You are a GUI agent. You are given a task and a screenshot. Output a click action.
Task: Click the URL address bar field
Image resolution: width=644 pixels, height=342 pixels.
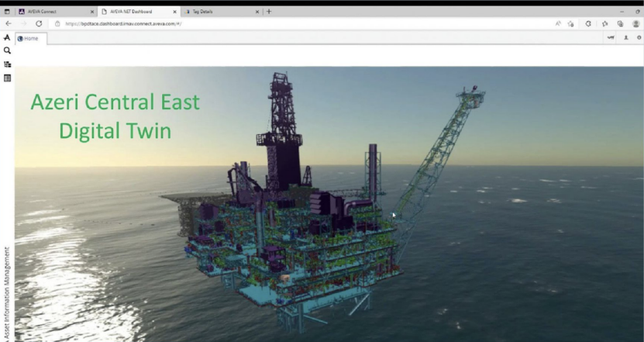(x=302, y=24)
